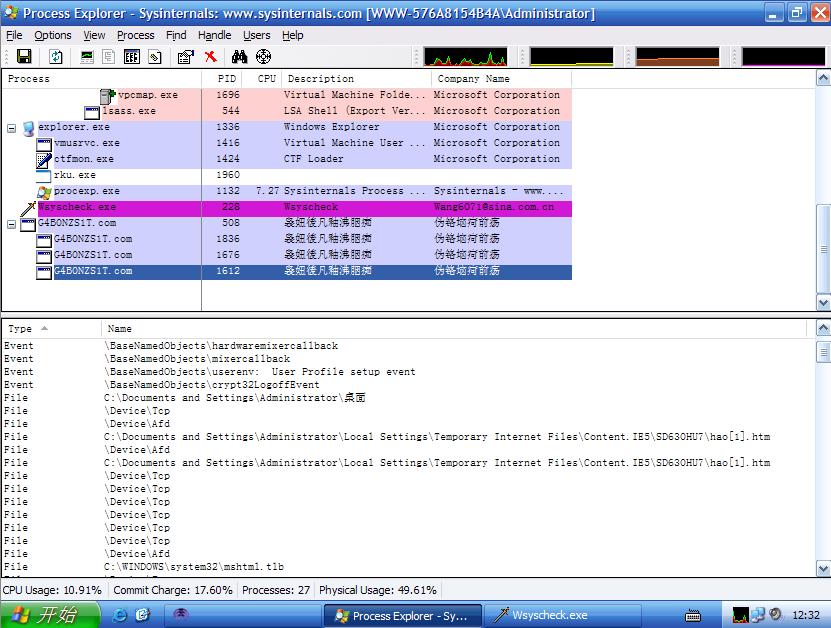831x628 pixels.
Task: Click the Windows Start button
Action: (49, 615)
